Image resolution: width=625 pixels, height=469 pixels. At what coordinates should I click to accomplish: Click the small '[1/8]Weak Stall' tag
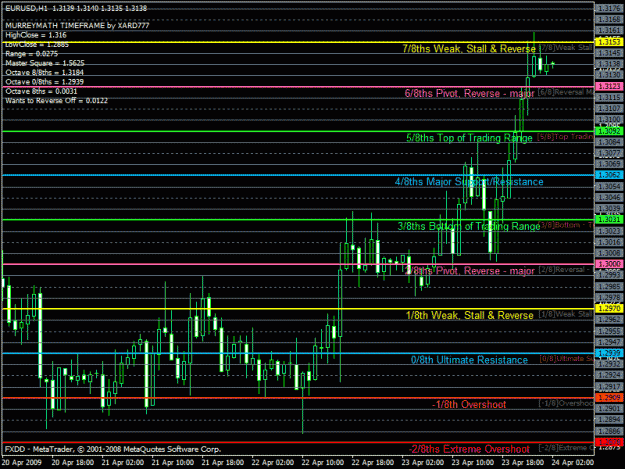point(566,314)
